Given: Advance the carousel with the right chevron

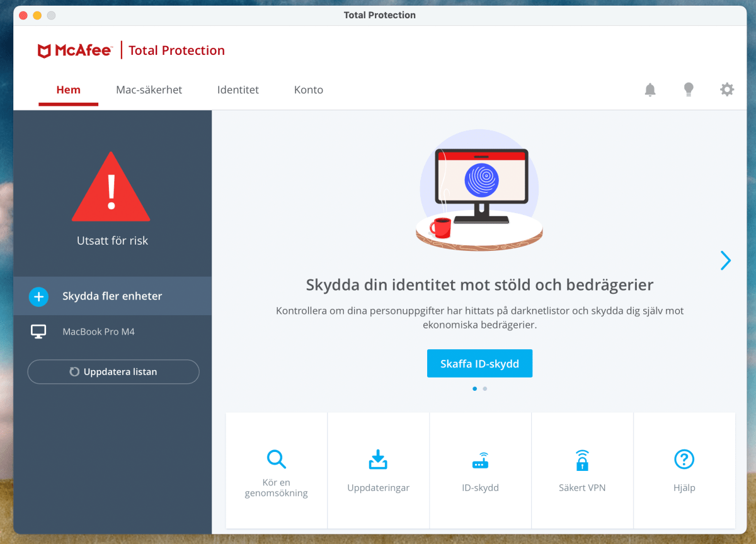Looking at the screenshot, I should (x=726, y=260).
